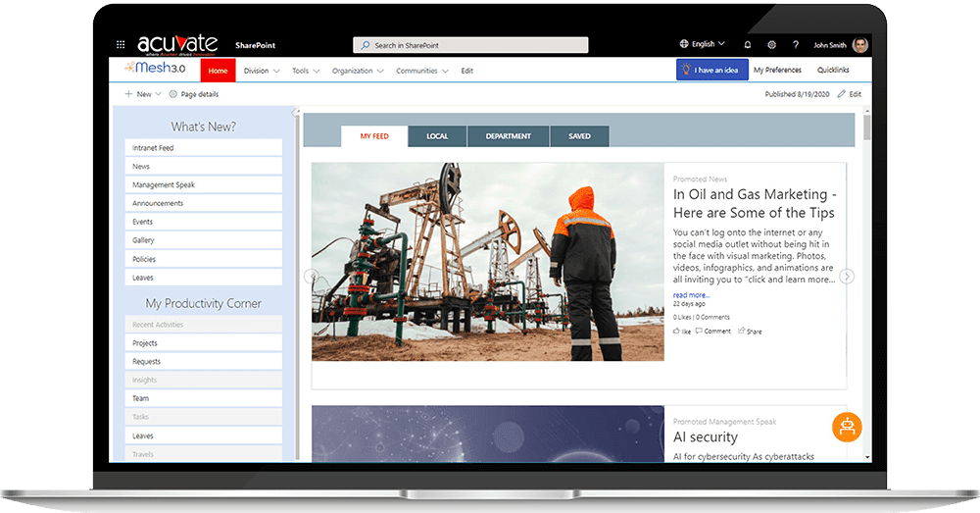Open the orange chatbot assistant icon
This screenshot has height=513, width=980.
(x=847, y=427)
